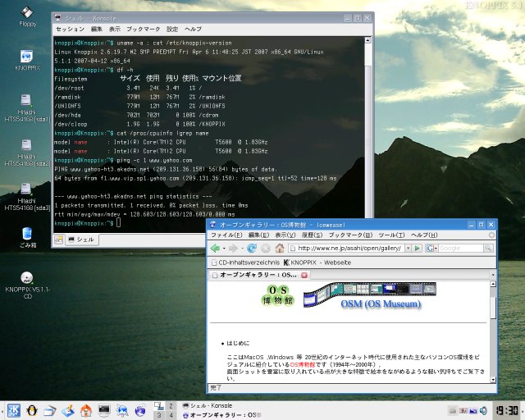The height and width of the screenshot is (420, 525).
Task: Click the Google search box in Iceweasel
Action: (461, 249)
